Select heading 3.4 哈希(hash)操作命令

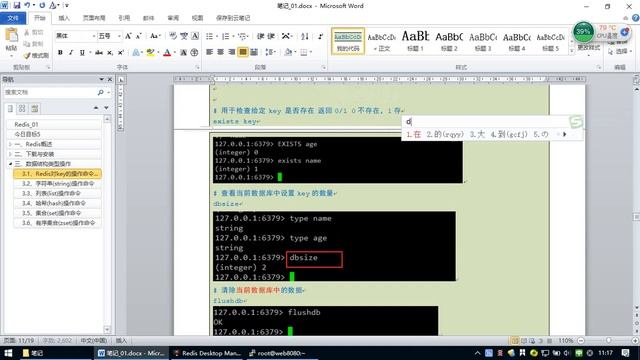tap(58, 203)
